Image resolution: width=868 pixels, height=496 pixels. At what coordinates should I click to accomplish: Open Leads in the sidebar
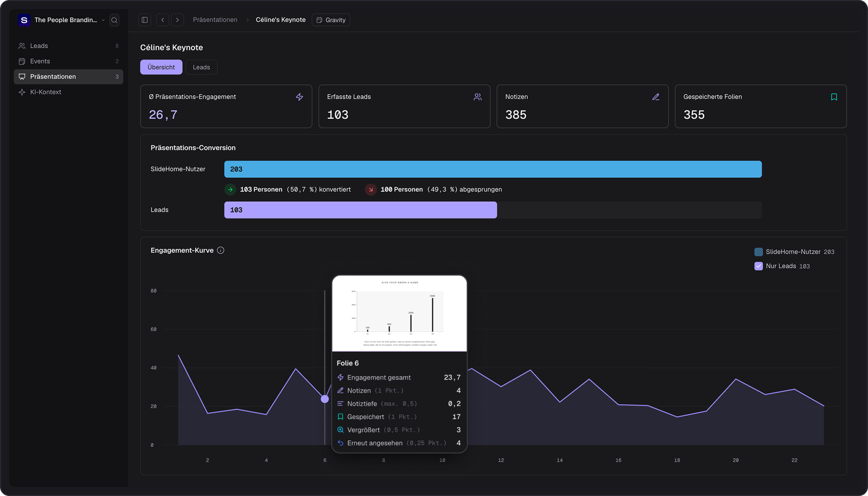tap(68, 46)
